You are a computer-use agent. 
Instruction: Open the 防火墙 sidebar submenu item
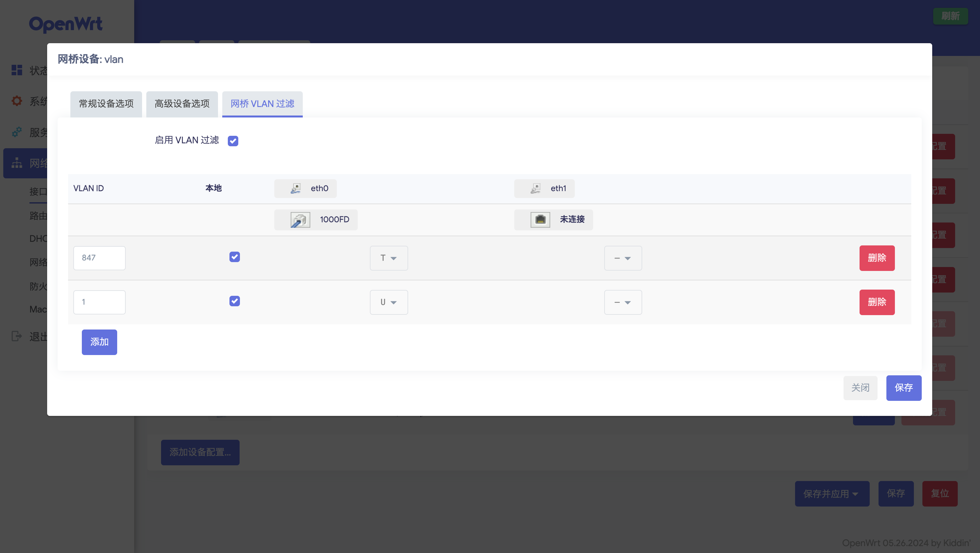point(38,286)
